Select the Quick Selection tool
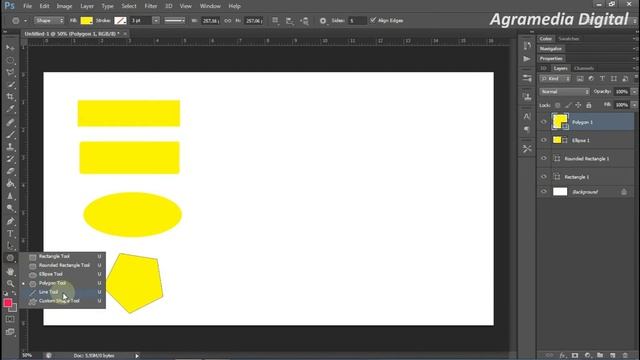Viewport: 640px width, 360px height. point(10,85)
